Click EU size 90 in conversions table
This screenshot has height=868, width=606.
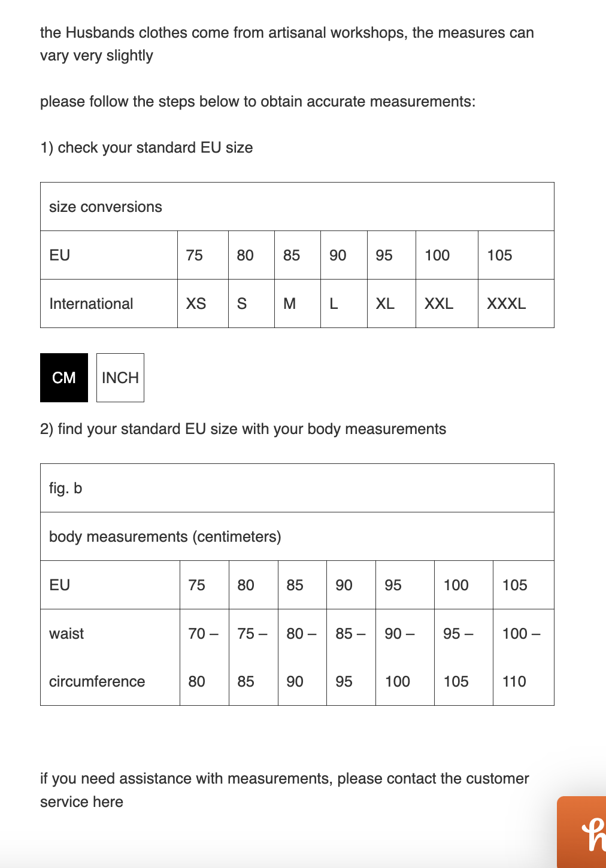[x=344, y=255]
